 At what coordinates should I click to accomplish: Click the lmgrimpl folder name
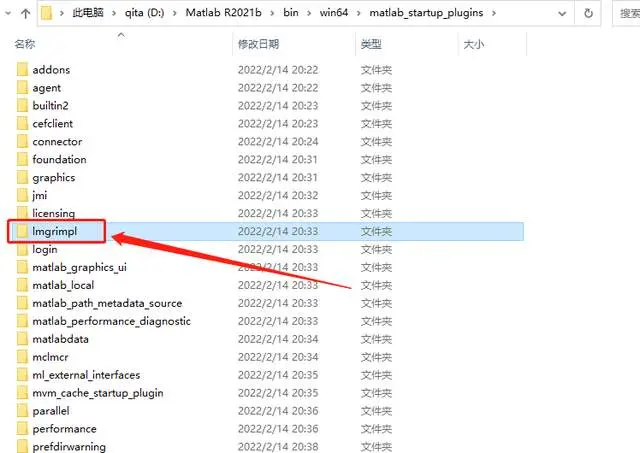click(55, 231)
